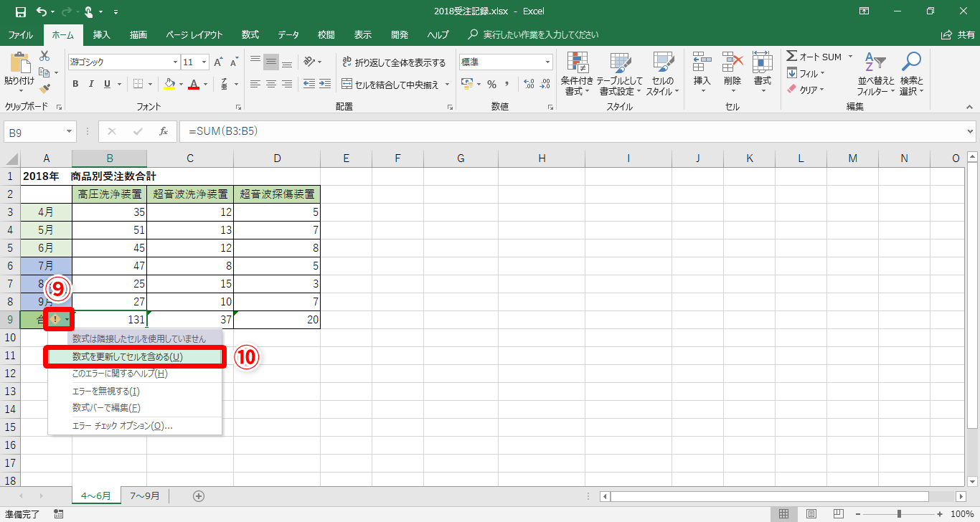Toggle left text alignment
The image size is (980, 522).
[x=255, y=84]
